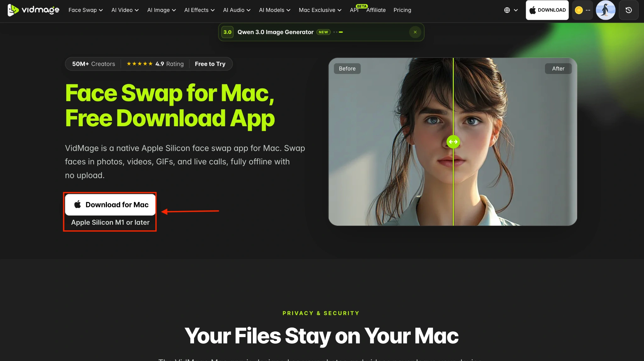
Task: Expand the AI Video menu
Action: click(125, 10)
